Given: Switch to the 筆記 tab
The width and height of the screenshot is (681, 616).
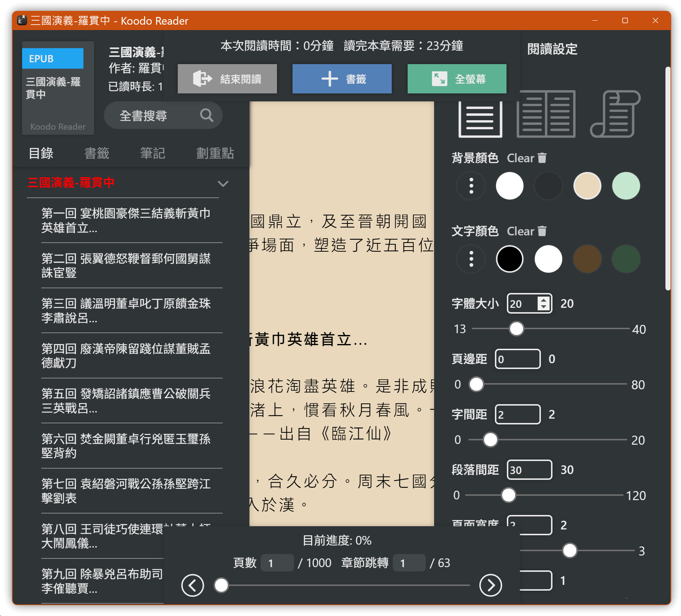Looking at the screenshot, I should 152,153.
